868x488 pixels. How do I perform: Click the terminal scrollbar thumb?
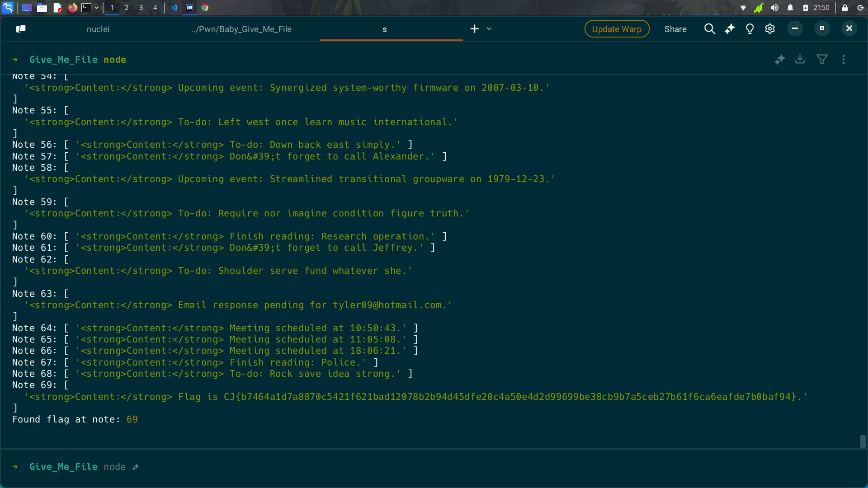pos(863,441)
